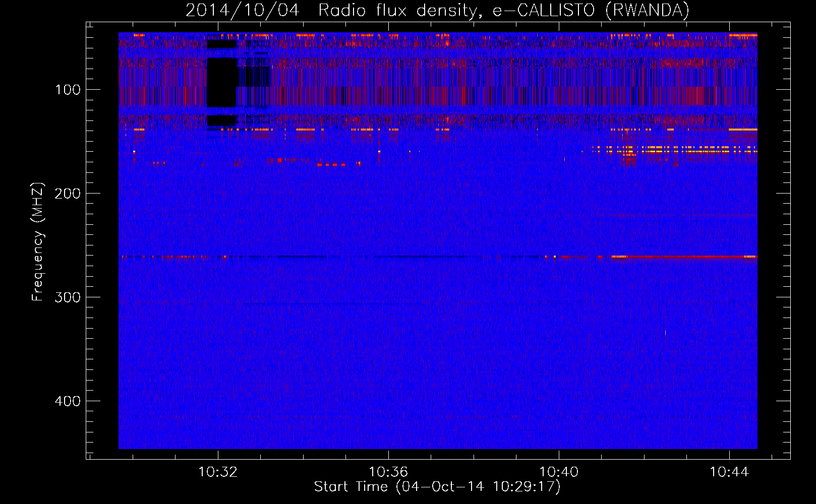Click the large black data gap near 100 MHz
The image size is (816, 504).
(222, 82)
